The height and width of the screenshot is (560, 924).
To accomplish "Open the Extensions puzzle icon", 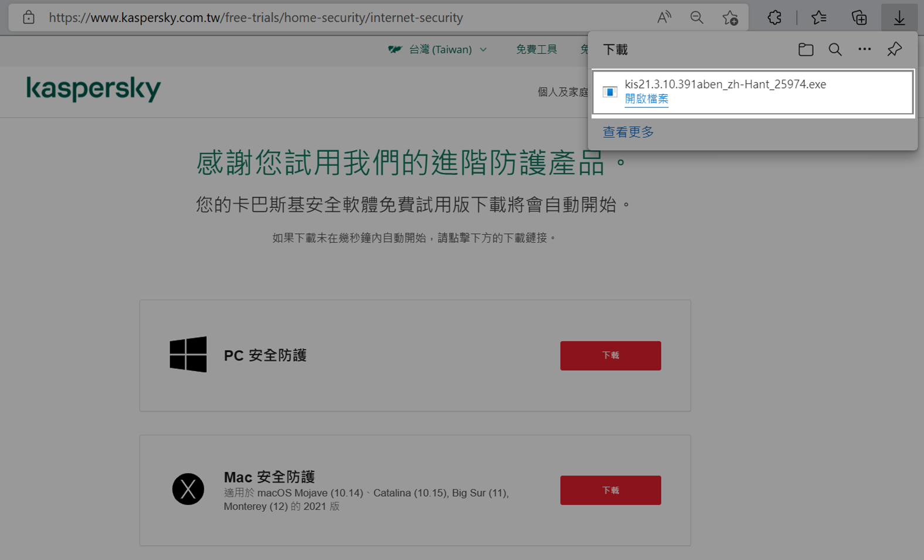I will click(774, 18).
